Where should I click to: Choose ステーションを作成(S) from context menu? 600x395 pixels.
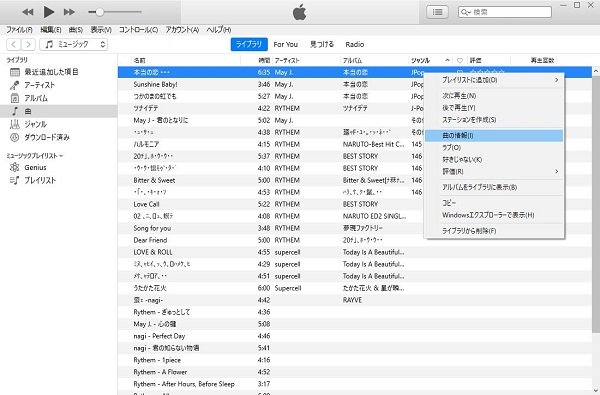pos(494,120)
